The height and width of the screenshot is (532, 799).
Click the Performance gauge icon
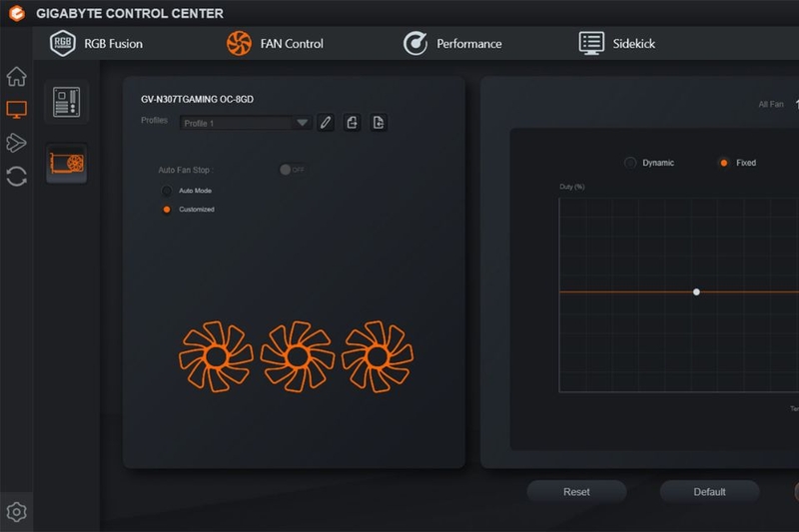415,43
